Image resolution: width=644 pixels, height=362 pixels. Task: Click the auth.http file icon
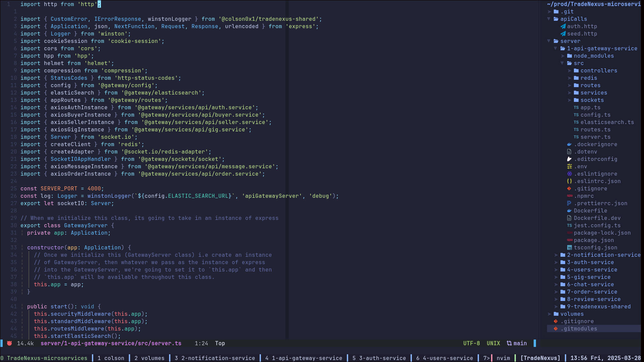click(x=563, y=26)
